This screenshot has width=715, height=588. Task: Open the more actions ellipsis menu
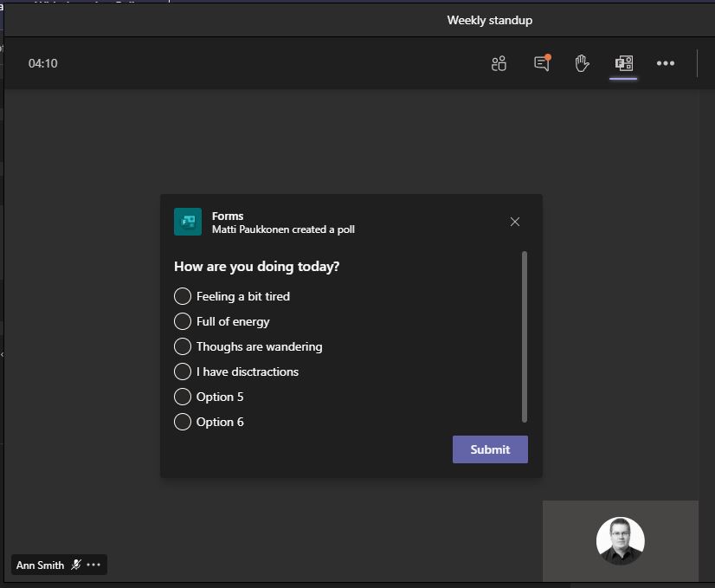tap(666, 63)
